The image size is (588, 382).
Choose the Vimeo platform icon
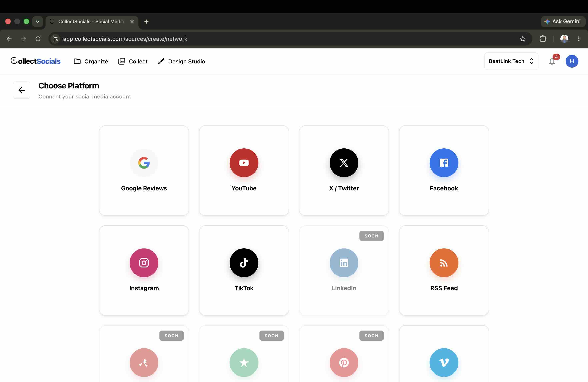(x=444, y=362)
